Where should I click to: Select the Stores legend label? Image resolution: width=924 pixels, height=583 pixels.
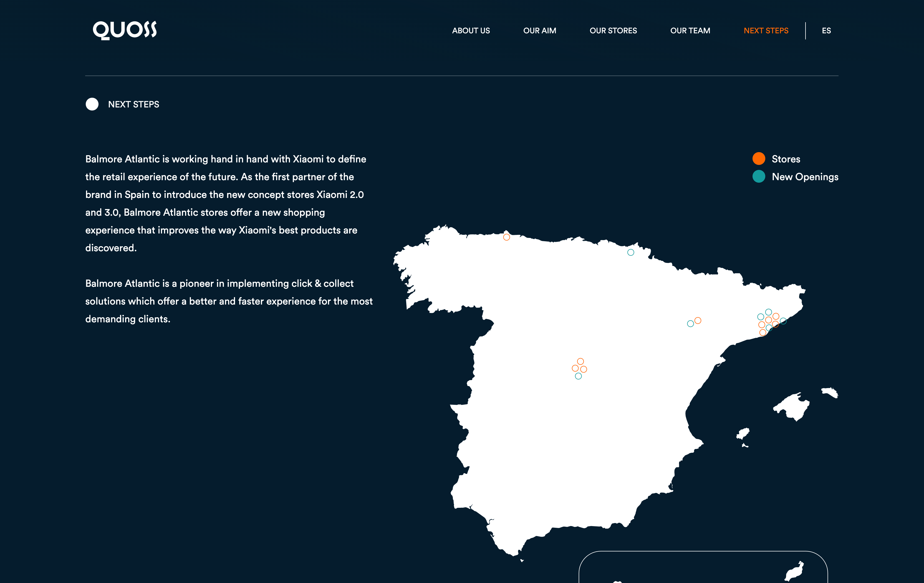pyautogui.click(x=786, y=159)
